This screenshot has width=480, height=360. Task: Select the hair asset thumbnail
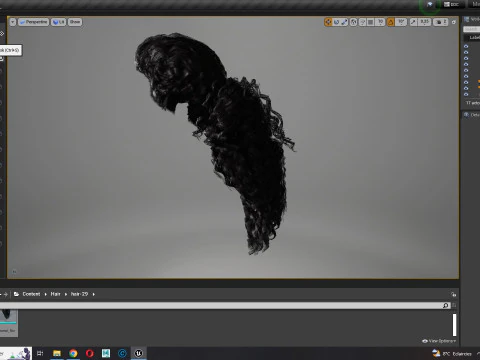click(8, 323)
